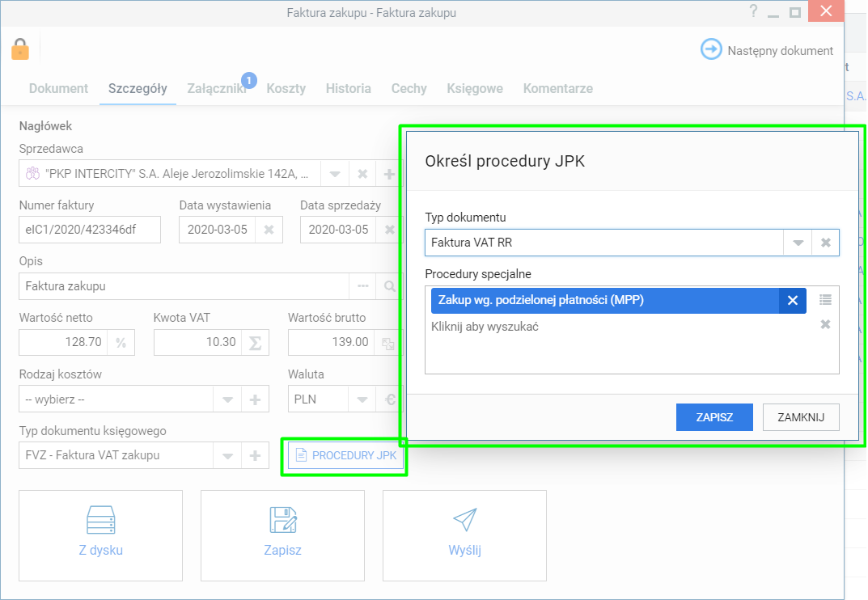
Task: Open the Cechy tab
Action: 409,89
